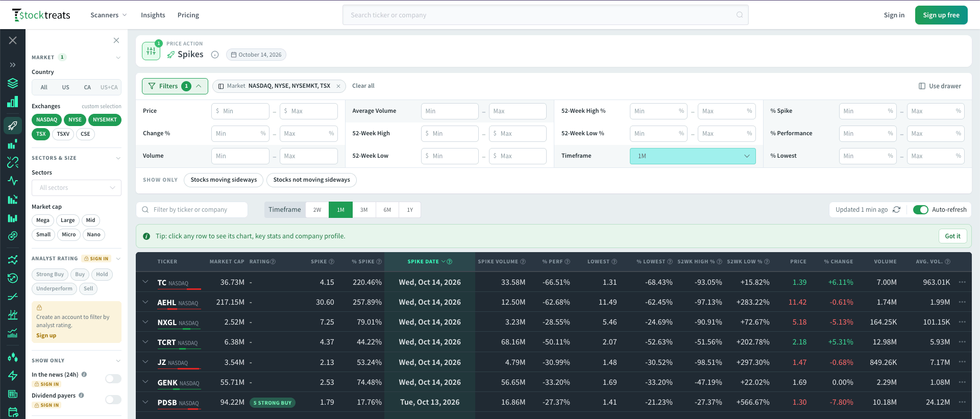Click Stocks moving sideways button
The width and height of the screenshot is (980, 419).
point(224,180)
